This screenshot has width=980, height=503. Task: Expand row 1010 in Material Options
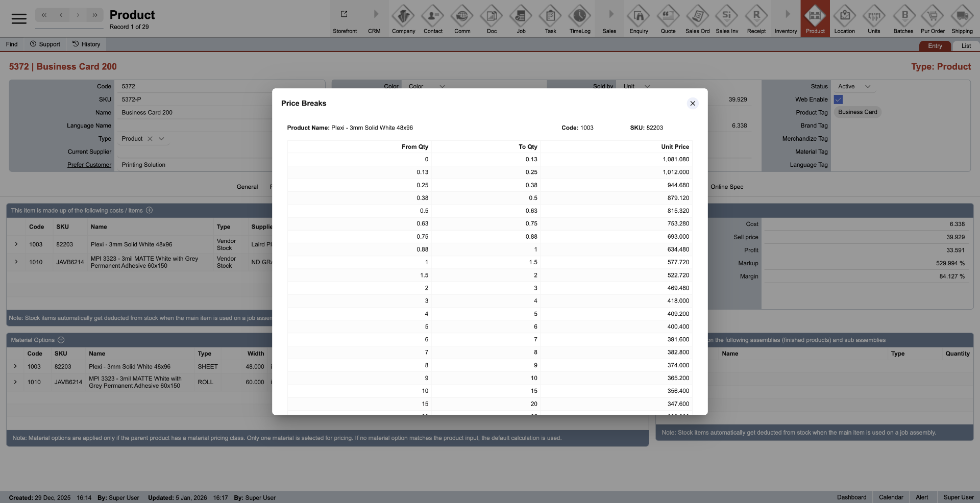pos(15,382)
